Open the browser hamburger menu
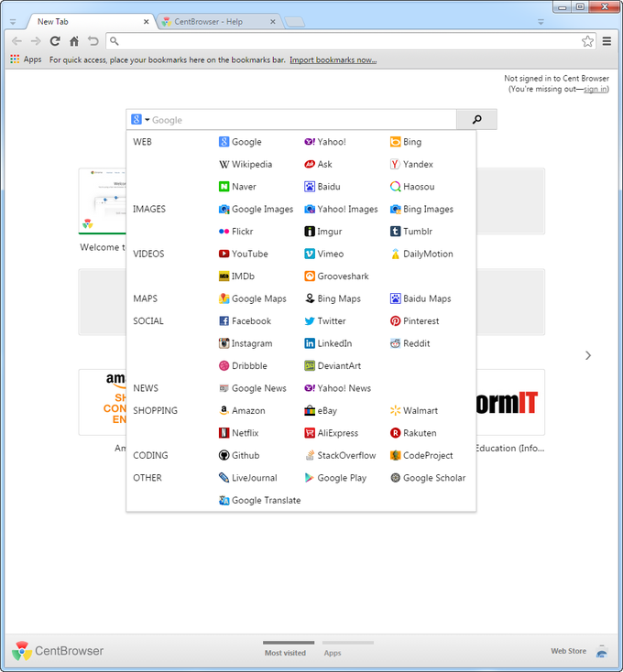The image size is (623, 672). 607,41
